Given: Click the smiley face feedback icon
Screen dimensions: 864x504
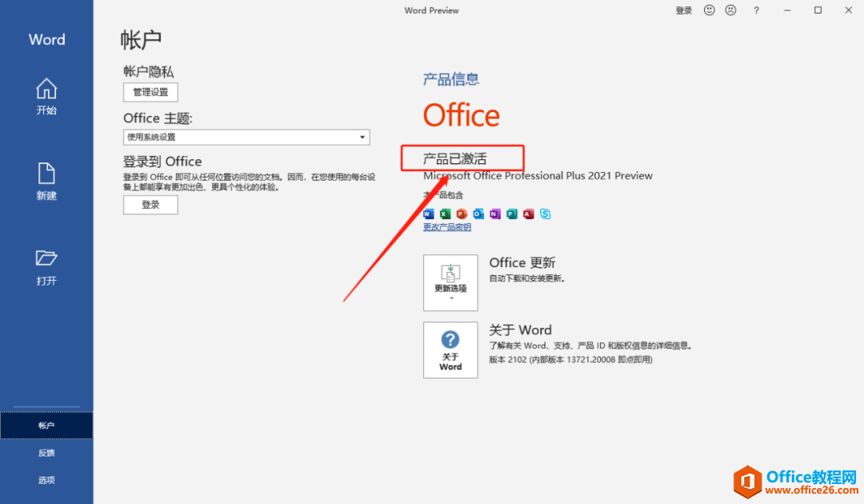Looking at the screenshot, I should (x=709, y=10).
